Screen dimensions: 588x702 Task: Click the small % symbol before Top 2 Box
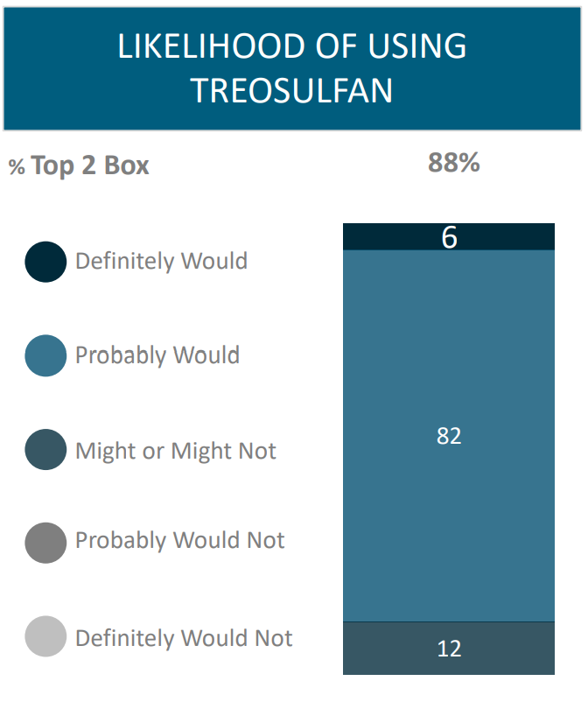17,168
